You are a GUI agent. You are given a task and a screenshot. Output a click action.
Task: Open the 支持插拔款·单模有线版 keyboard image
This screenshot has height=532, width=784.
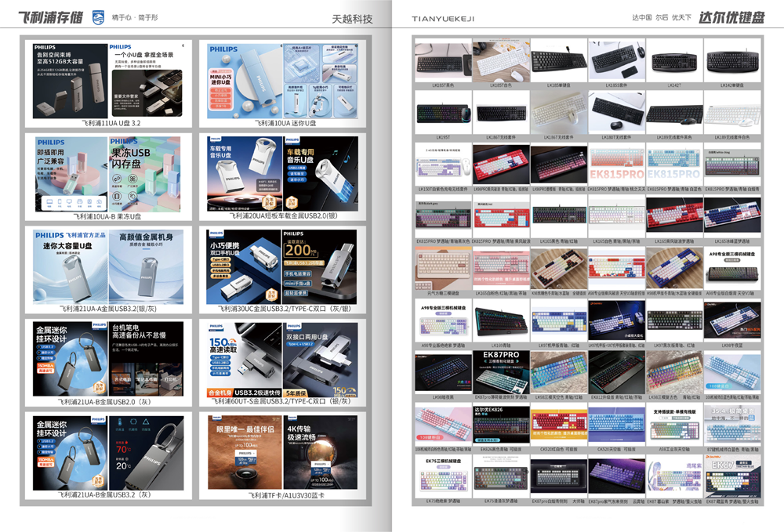click(x=674, y=425)
